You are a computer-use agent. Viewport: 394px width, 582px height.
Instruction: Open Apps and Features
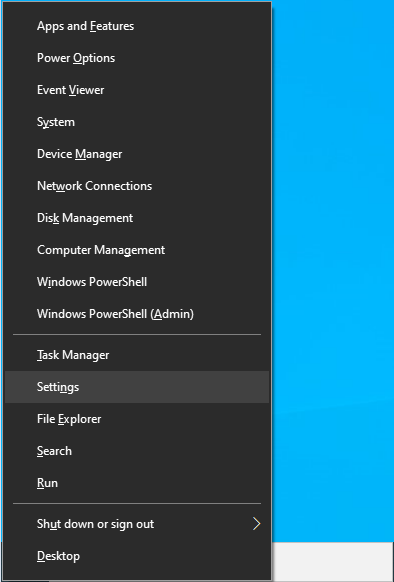(137, 26)
